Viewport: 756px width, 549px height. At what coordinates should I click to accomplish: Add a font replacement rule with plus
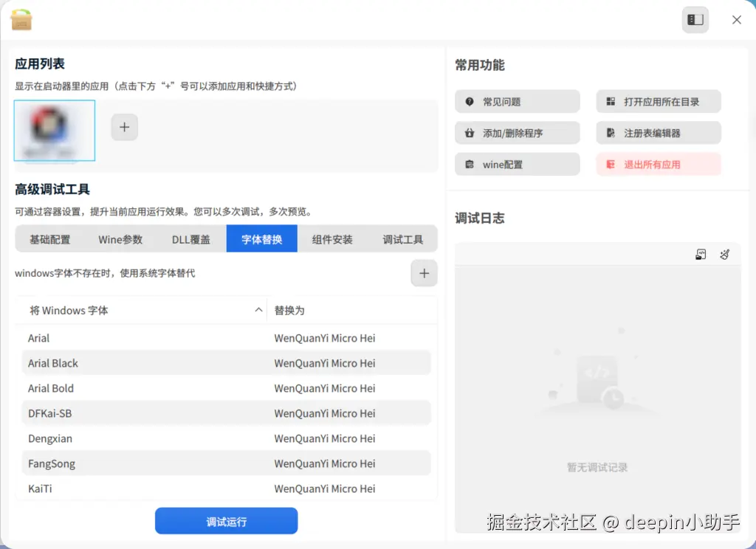[x=424, y=273]
